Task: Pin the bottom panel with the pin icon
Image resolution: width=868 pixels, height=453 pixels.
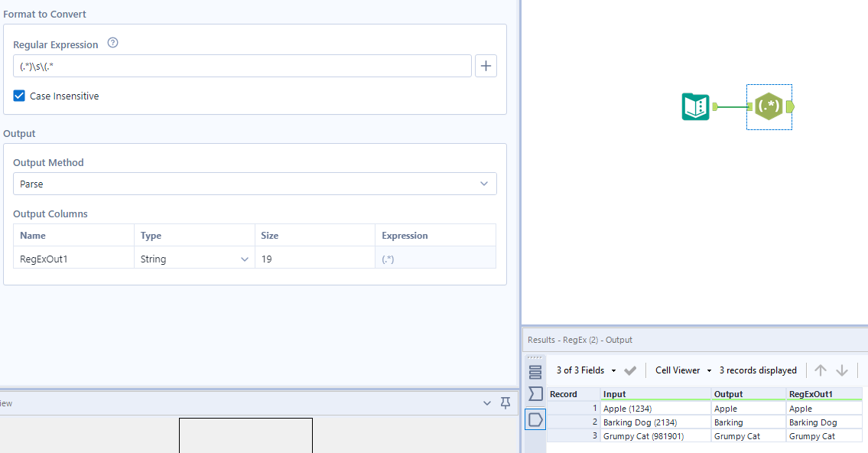Action: [x=505, y=402]
